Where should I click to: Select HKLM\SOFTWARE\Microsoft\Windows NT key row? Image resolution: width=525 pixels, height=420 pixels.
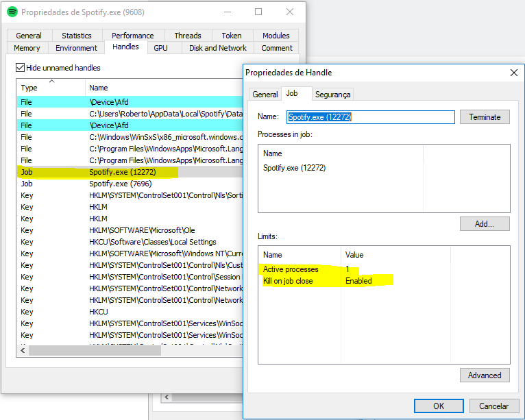coord(130,254)
